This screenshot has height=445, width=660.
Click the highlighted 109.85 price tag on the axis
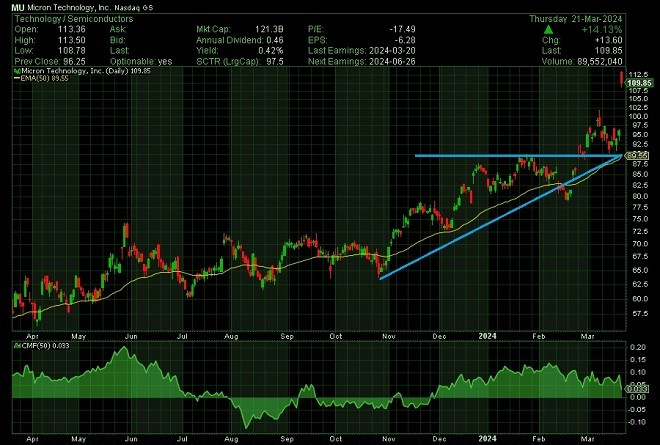coord(640,83)
